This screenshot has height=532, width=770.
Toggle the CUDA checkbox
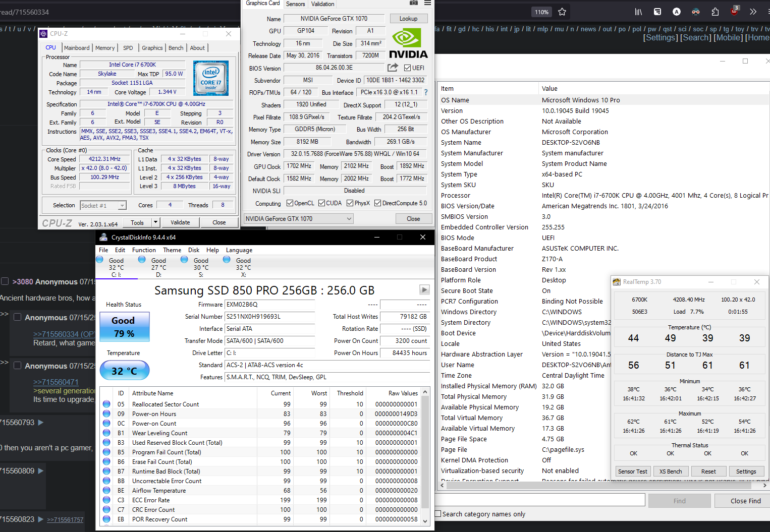tap(321, 203)
